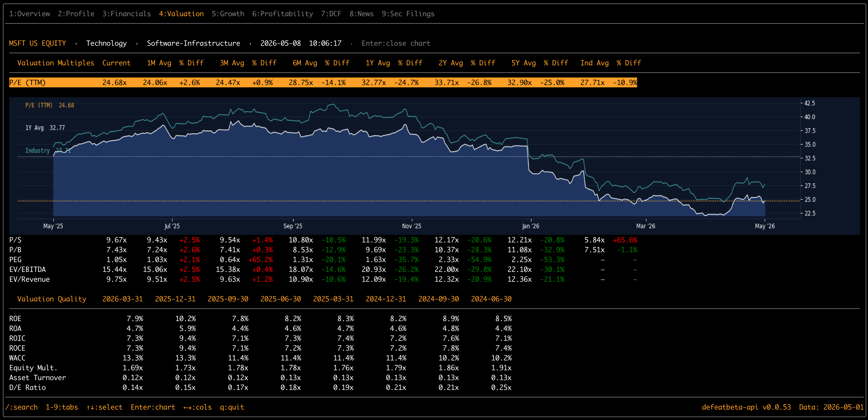Click the ↑↓:select shortcut hint
Viewport: 868px width, 420px height.
click(x=104, y=407)
